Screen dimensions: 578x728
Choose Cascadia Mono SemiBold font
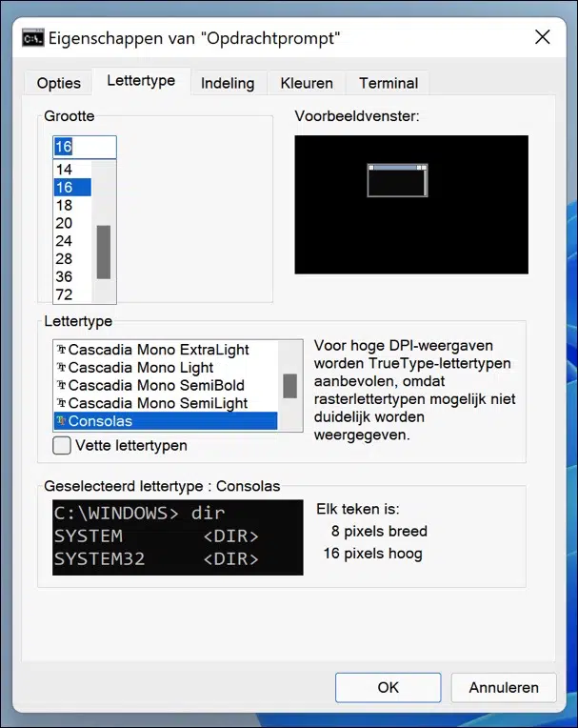[166, 385]
